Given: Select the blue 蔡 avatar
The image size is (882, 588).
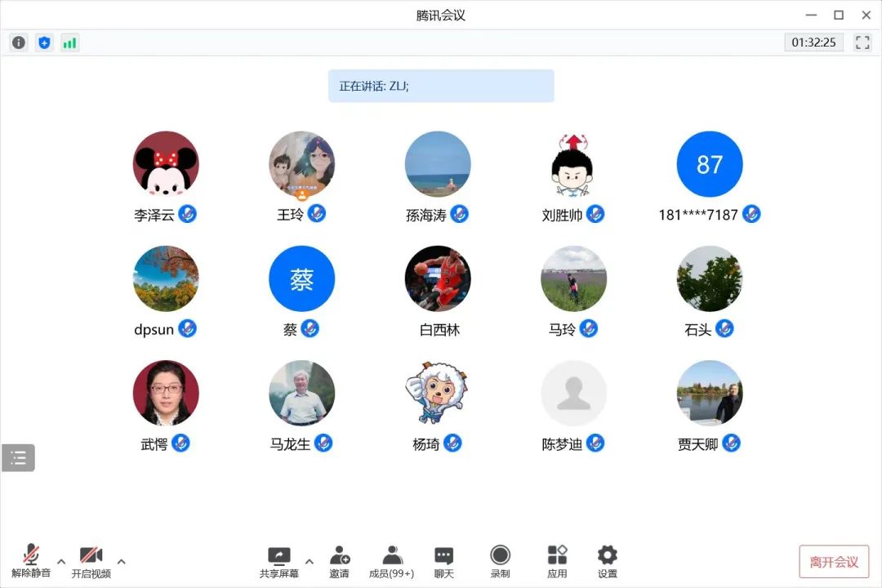Looking at the screenshot, I should pos(302,278).
